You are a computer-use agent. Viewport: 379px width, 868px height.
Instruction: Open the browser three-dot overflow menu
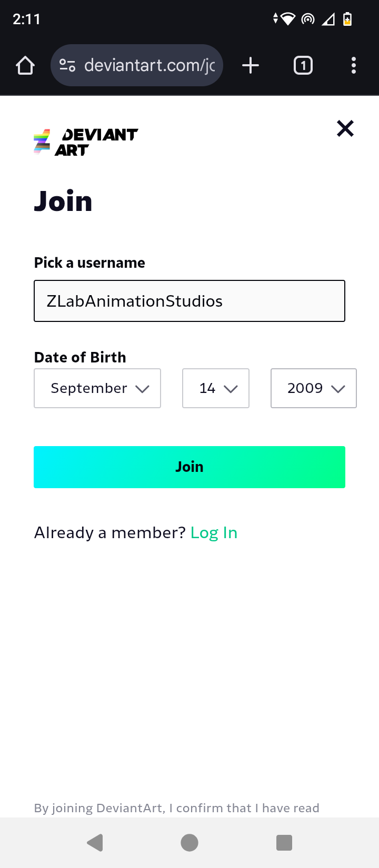[x=354, y=65]
